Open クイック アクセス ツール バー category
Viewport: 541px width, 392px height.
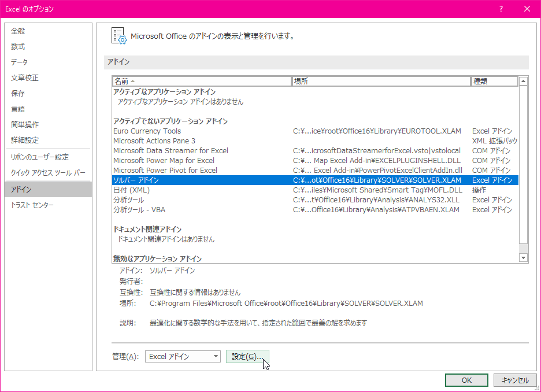[x=49, y=172]
